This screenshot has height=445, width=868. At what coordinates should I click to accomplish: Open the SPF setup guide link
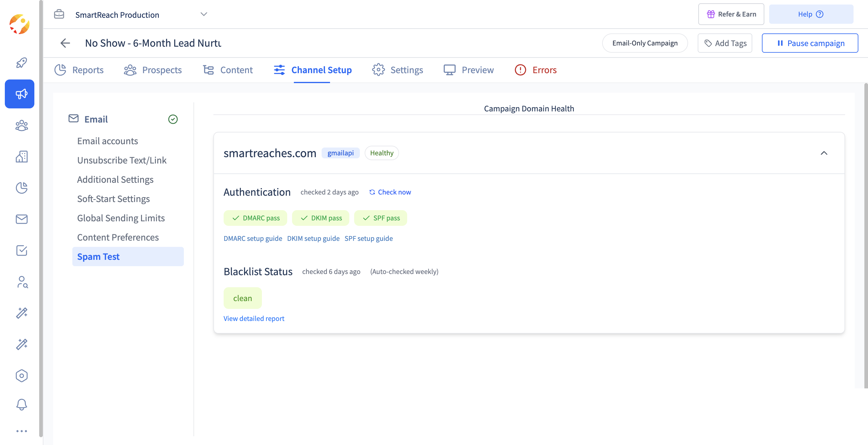tap(368, 238)
